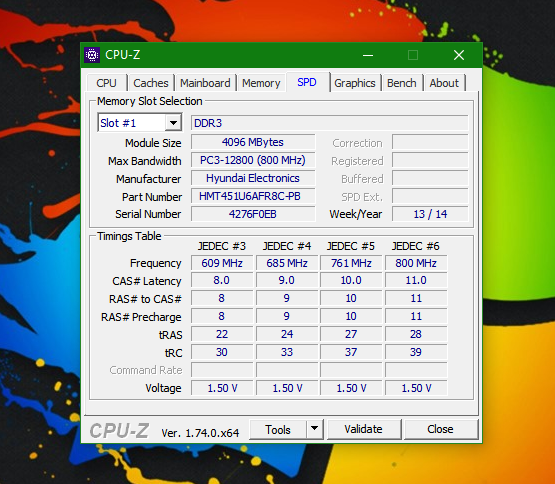This screenshot has height=484, width=555.
Task: Select the 4096 MBytes module size value
Action: 253,142
